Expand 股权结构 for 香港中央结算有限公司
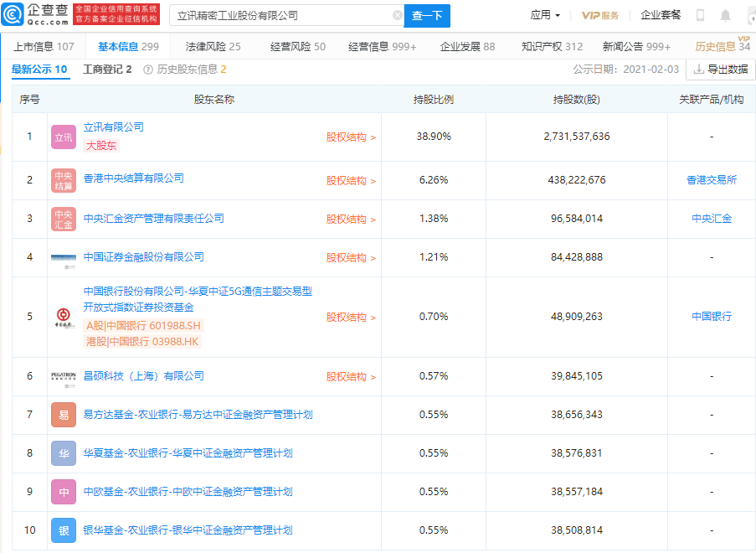The image size is (756, 553). tap(351, 180)
